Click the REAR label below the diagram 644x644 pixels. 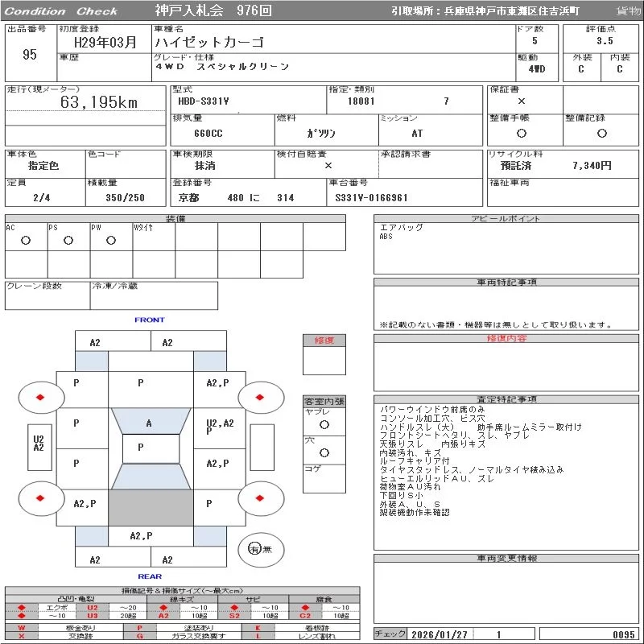150,576
